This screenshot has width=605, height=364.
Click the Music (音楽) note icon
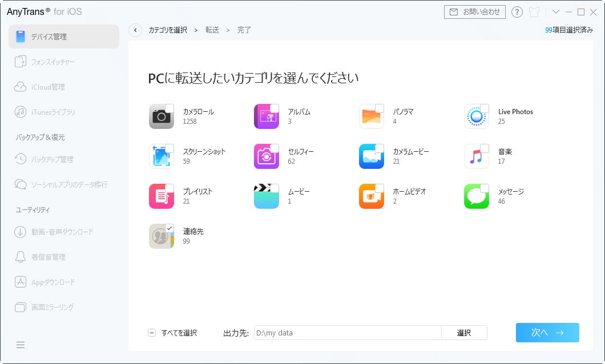coord(476,156)
